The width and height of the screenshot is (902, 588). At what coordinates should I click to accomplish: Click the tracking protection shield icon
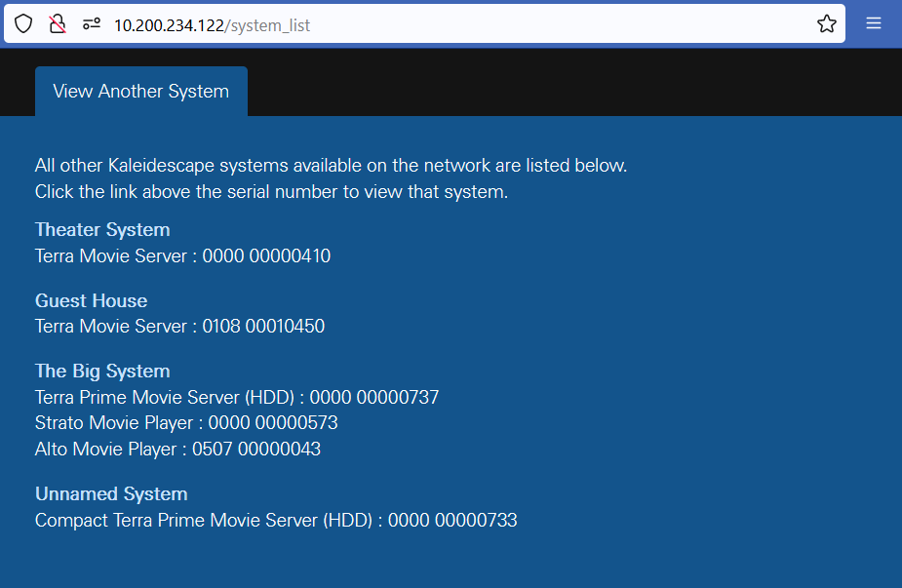(23, 22)
